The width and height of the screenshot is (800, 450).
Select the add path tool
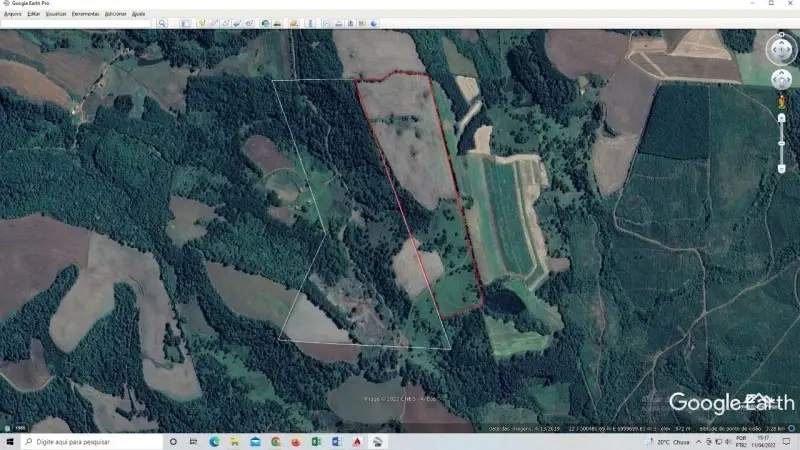coord(225,23)
